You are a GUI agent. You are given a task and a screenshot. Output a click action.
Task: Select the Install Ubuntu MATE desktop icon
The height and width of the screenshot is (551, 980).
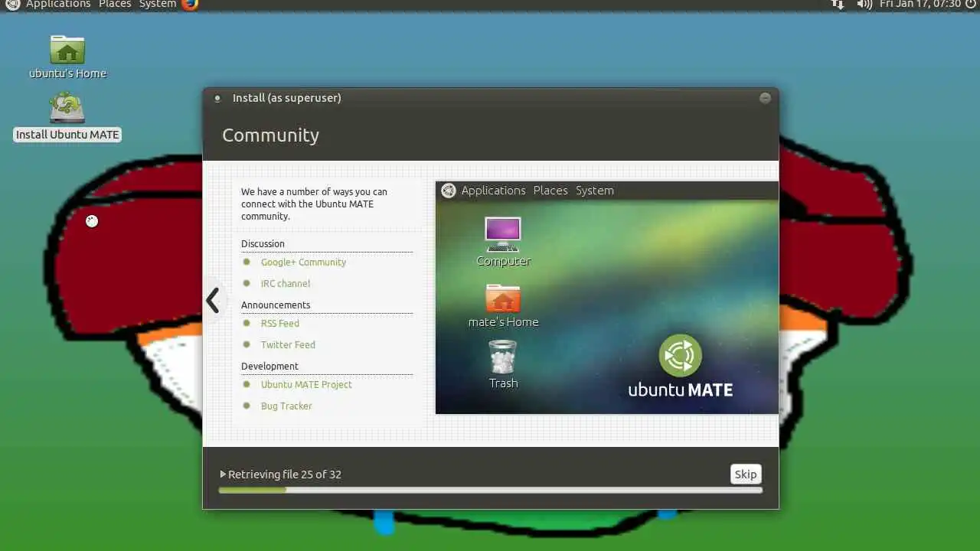pyautogui.click(x=67, y=117)
